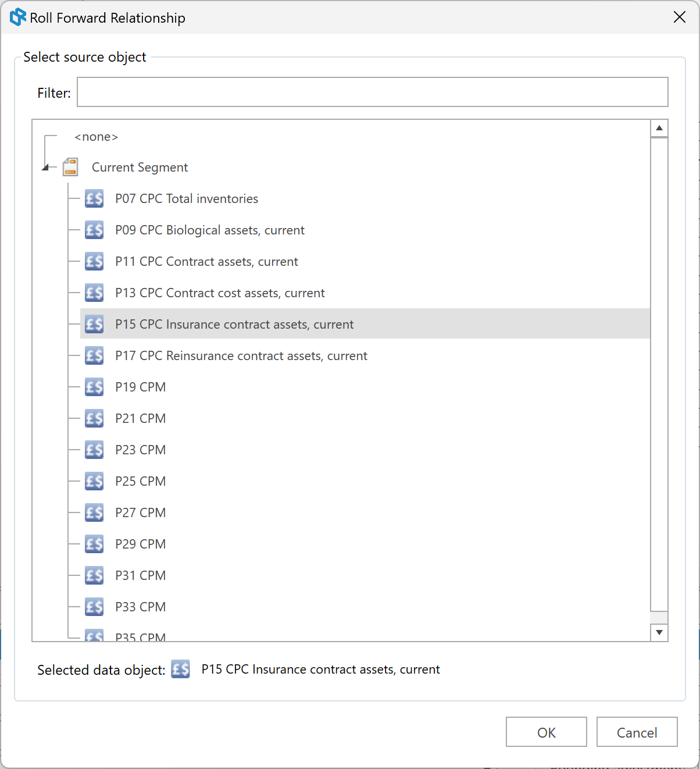Choose P25 CPM from the list
This screenshot has width=700, height=769.
point(141,481)
